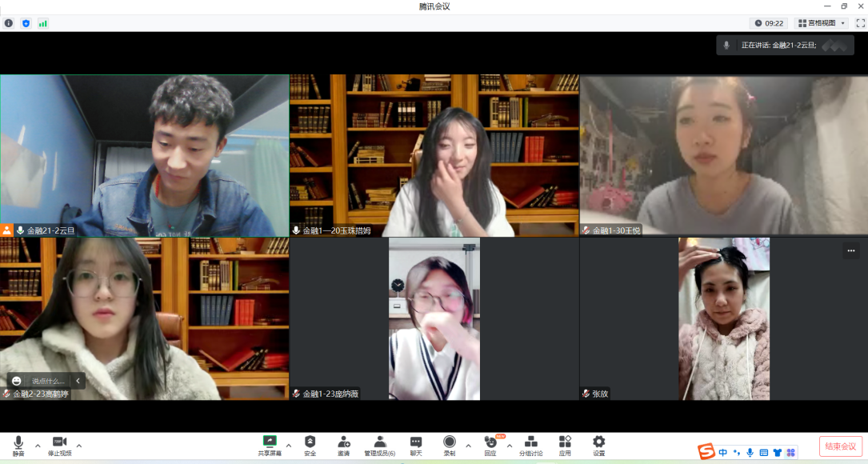Open the 聊天 chat panel
The image size is (868, 464).
416,446
